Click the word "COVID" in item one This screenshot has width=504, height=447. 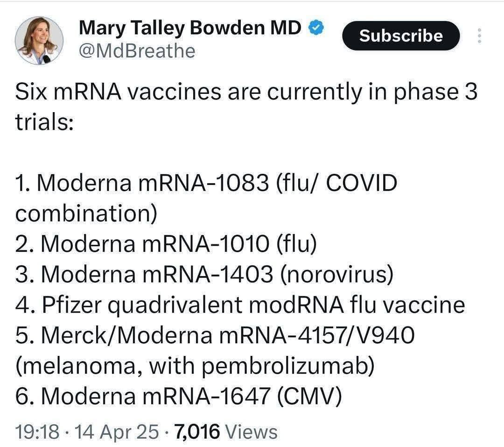pyautogui.click(x=361, y=183)
